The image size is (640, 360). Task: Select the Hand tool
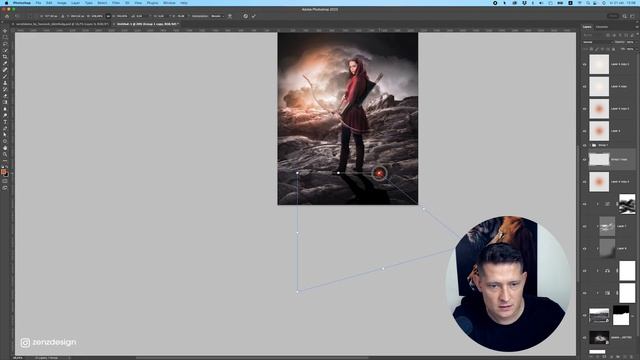pos(5,148)
